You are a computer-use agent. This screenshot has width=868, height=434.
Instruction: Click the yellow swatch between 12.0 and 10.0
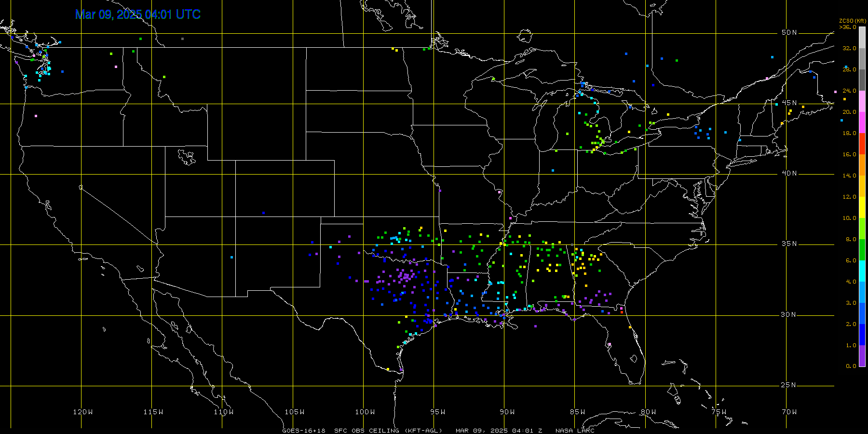tap(862, 207)
